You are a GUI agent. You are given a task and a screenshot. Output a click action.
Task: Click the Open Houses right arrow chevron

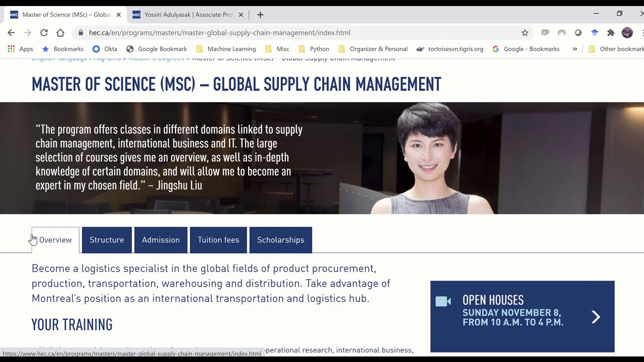pyautogui.click(x=596, y=317)
